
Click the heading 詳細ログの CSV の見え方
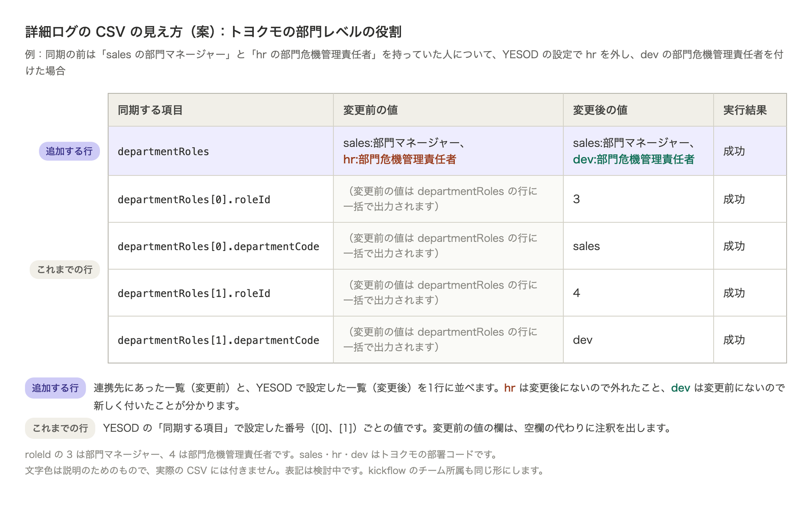click(x=213, y=32)
